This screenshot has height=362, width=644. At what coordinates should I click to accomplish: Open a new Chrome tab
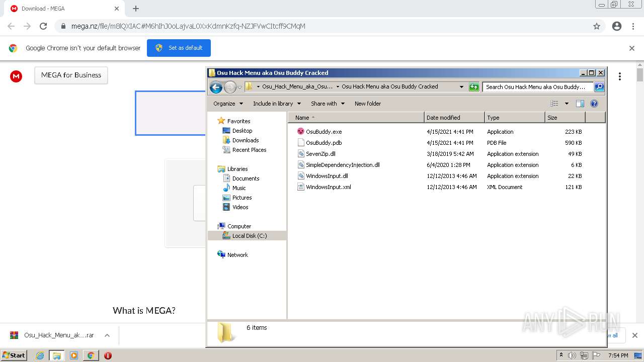tap(136, 9)
